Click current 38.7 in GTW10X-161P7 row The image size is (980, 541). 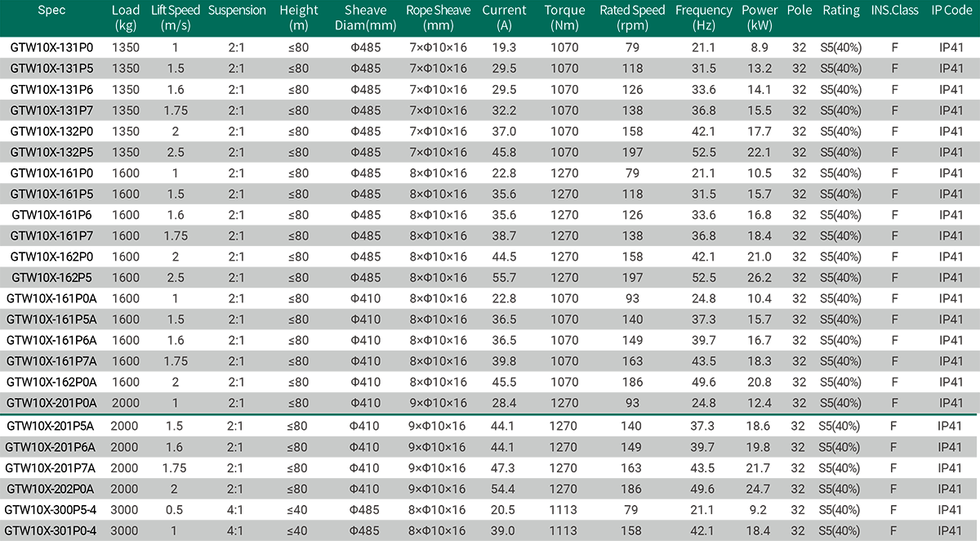(x=504, y=235)
